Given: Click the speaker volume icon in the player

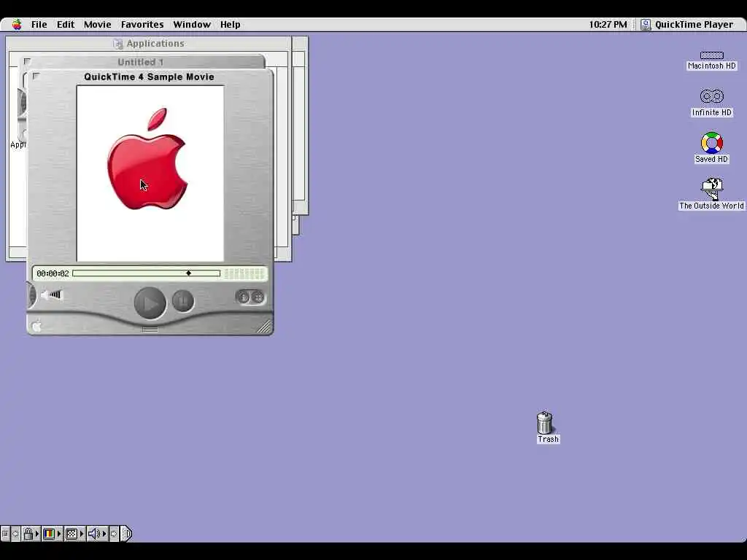Looking at the screenshot, I should click(52, 295).
